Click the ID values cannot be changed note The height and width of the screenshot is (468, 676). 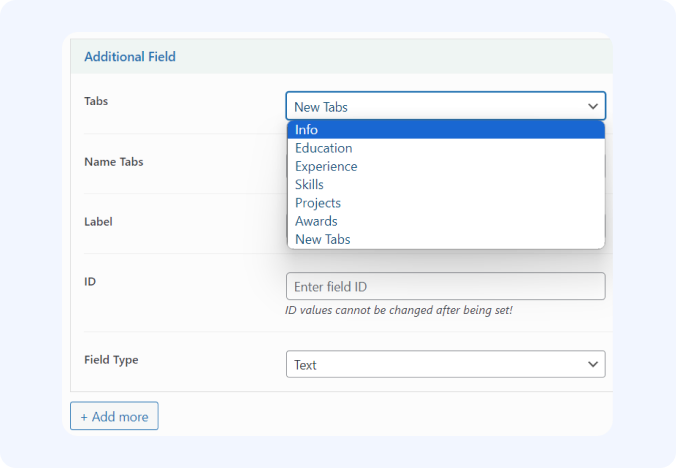(x=399, y=310)
